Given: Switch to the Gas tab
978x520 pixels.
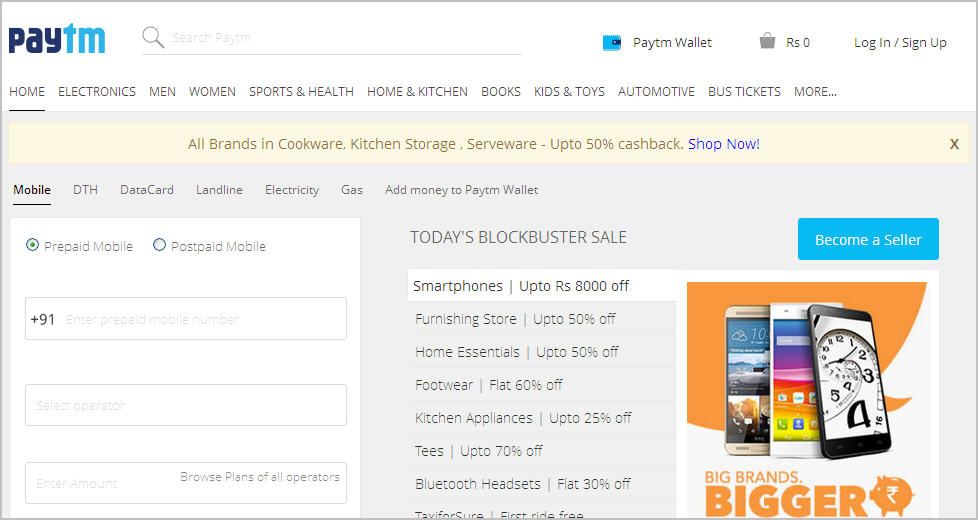Looking at the screenshot, I should (352, 190).
